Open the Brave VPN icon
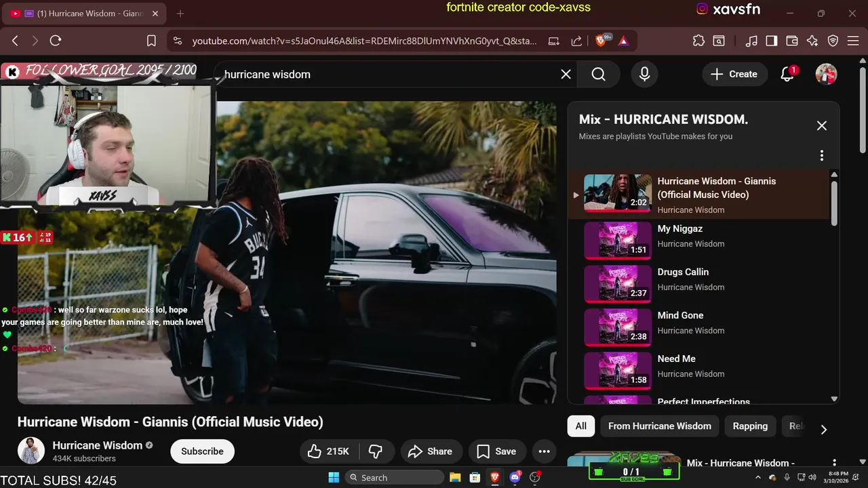 [833, 41]
